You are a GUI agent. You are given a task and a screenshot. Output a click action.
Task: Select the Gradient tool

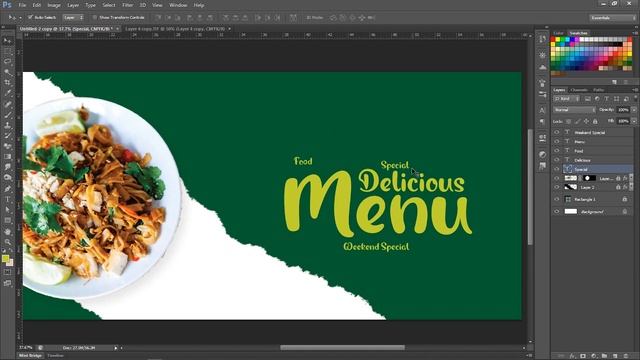(x=7, y=157)
